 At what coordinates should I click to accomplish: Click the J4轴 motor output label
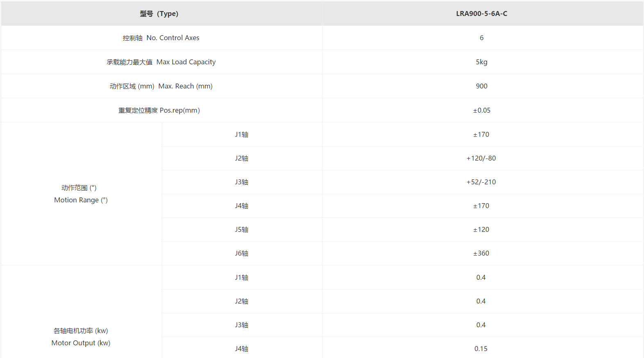click(242, 349)
